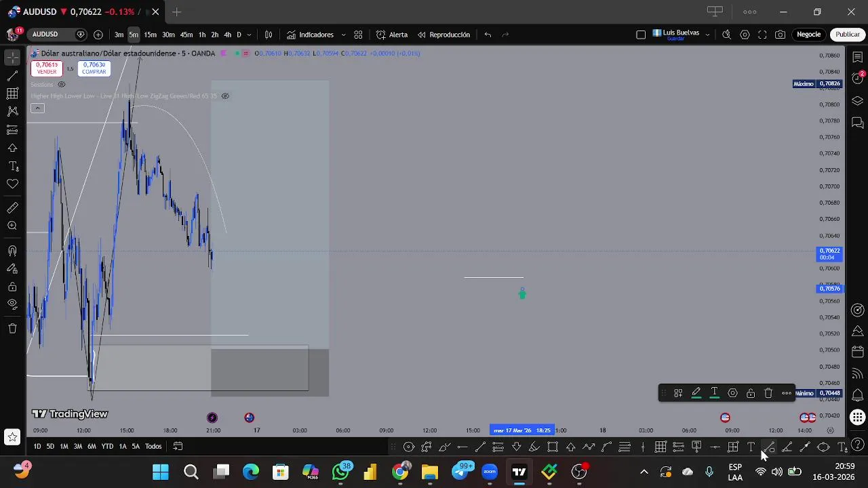Viewport: 868px width, 488px height.
Task: Select the trend line drawing tool
Action: (x=12, y=75)
